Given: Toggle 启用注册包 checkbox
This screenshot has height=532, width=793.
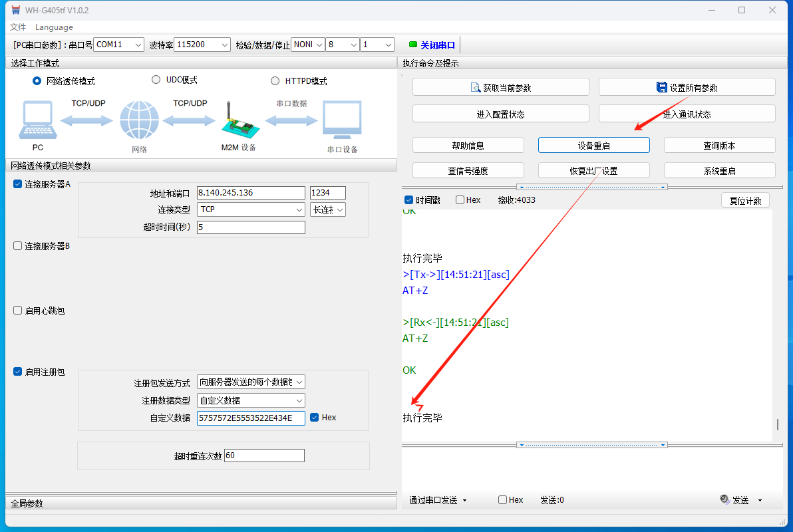Looking at the screenshot, I should pyautogui.click(x=18, y=372).
